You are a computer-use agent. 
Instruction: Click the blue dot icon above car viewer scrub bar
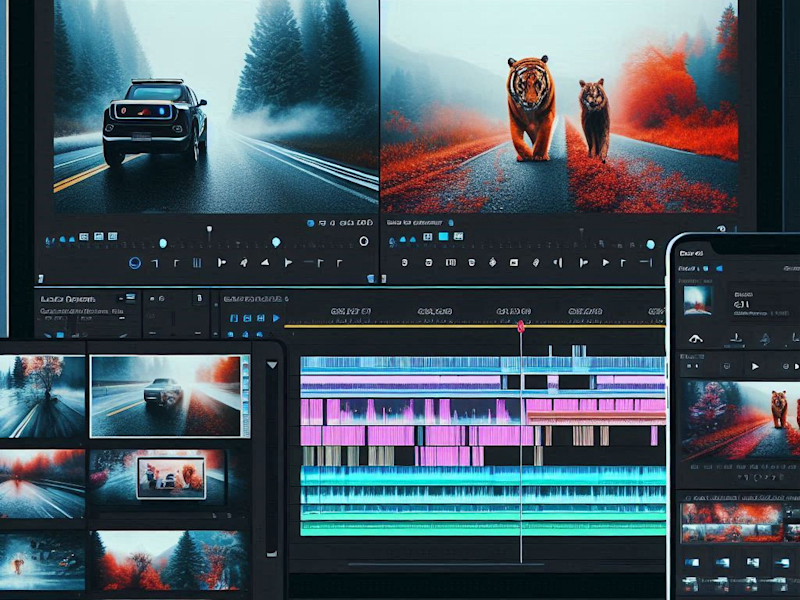coord(310,223)
